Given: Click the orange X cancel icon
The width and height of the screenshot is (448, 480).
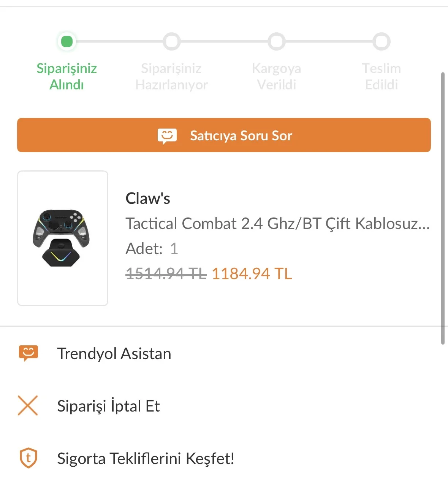Looking at the screenshot, I should click(x=28, y=405).
